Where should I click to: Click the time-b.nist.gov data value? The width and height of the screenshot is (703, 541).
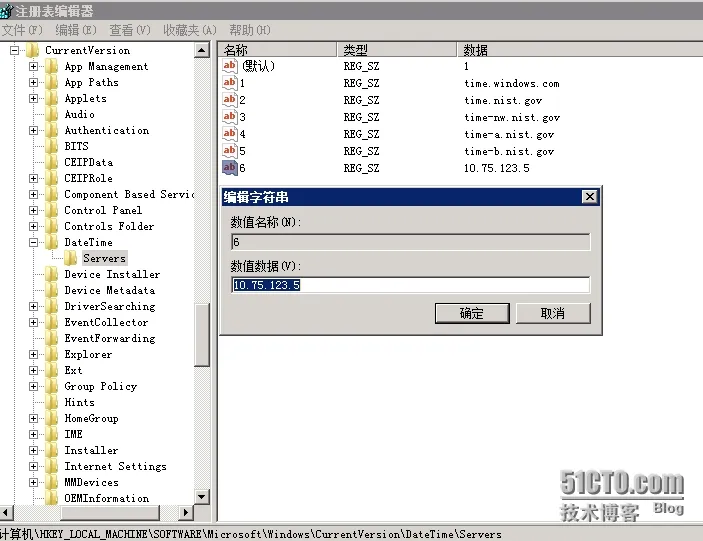509,151
